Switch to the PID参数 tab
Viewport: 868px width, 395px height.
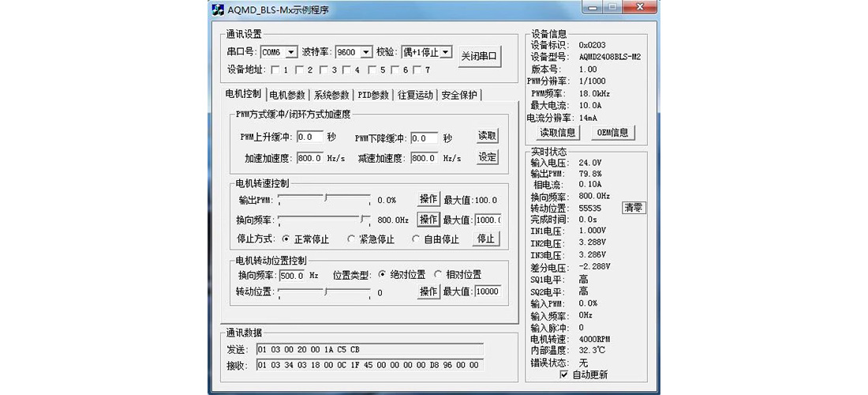[373, 95]
